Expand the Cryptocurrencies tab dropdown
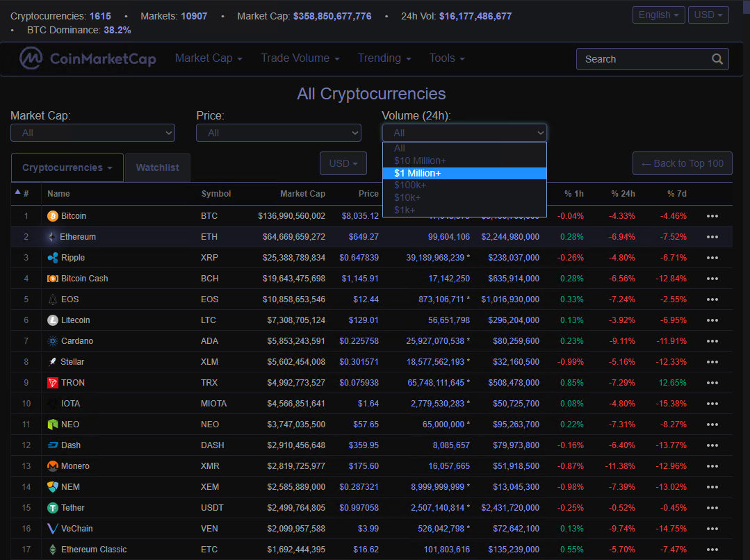750x560 pixels. pos(67,168)
